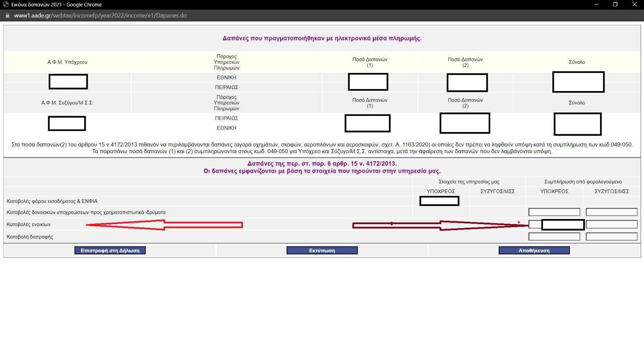Image resolution: width=644 pixels, height=339 pixels.
Task: Click ΥΠΟΧΡΕΟΣ under Στοιχεία της υπηρεσίας μας
Action: click(x=441, y=191)
